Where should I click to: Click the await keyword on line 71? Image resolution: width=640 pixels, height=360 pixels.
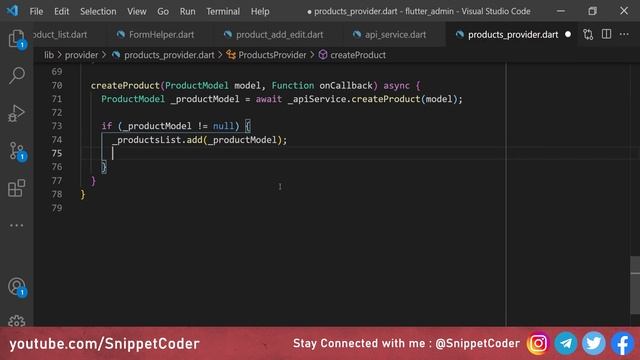269,99
